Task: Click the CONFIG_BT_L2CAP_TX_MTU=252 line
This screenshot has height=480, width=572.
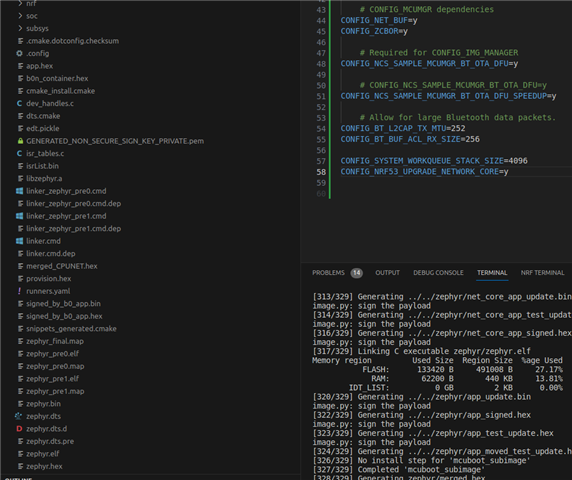Action: tap(403, 128)
